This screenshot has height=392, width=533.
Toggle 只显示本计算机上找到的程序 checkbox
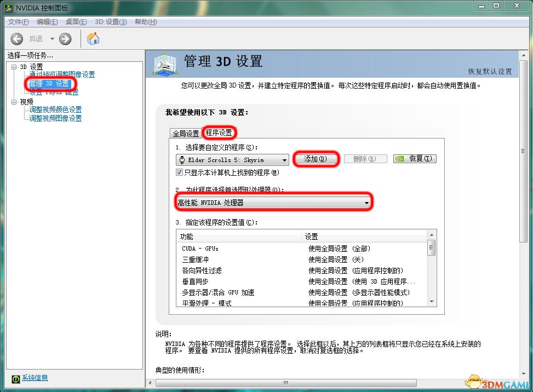(180, 172)
